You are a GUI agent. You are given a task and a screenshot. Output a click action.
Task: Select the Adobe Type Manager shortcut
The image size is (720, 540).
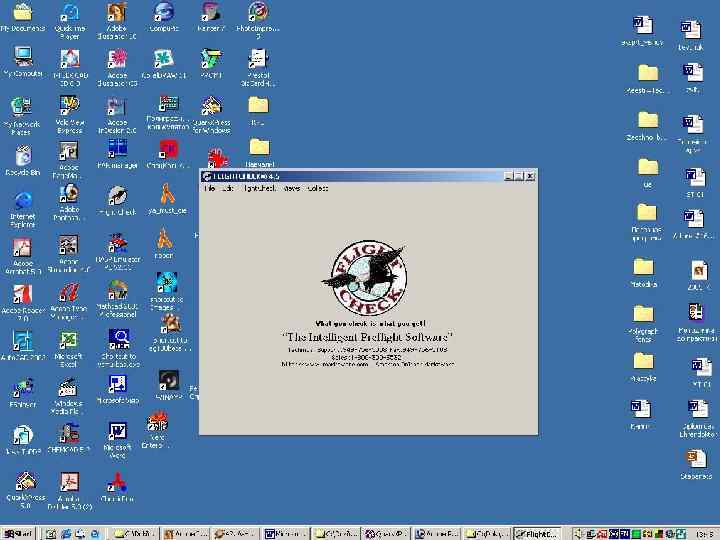click(x=68, y=301)
